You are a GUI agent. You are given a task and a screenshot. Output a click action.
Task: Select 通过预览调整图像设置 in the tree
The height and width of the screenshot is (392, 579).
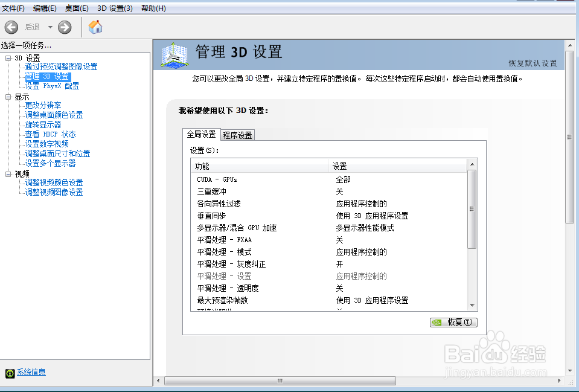pyautogui.click(x=62, y=66)
